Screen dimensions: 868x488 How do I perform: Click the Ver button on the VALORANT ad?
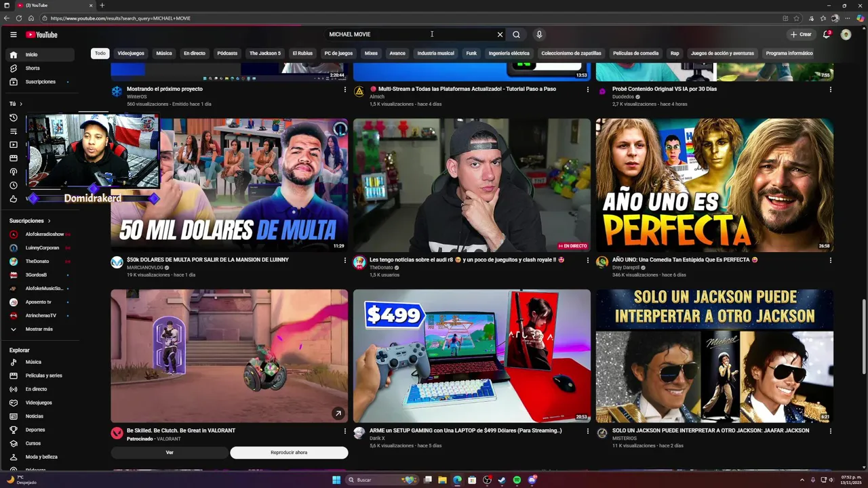click(x=170, y=453)
